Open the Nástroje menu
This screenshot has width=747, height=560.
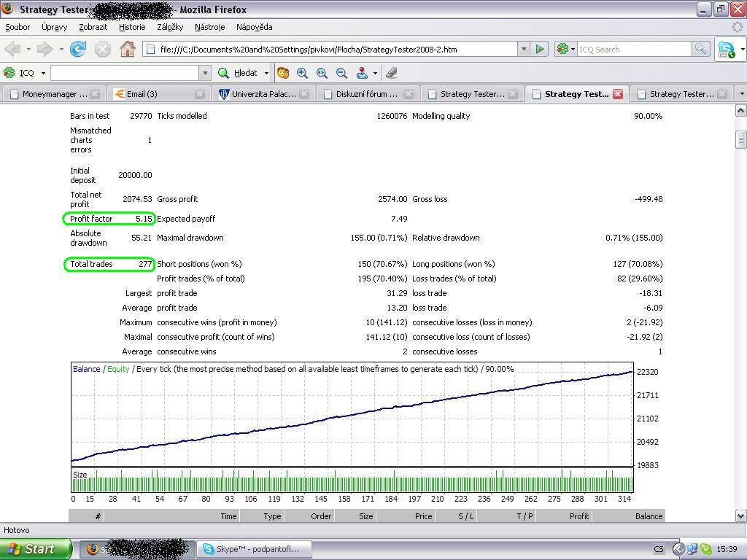[x=209, y=27]
